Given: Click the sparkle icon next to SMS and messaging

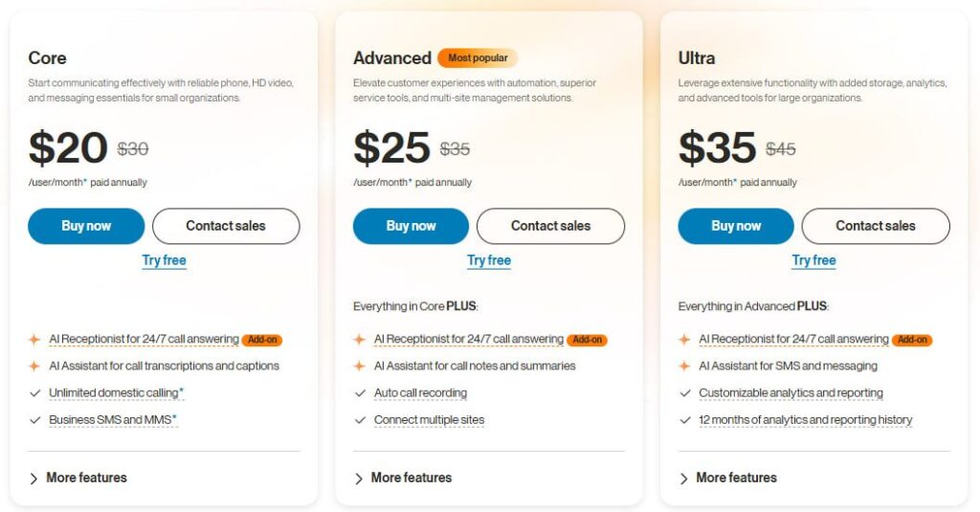Looking at the screenshot, I should (x=684, y=367).
